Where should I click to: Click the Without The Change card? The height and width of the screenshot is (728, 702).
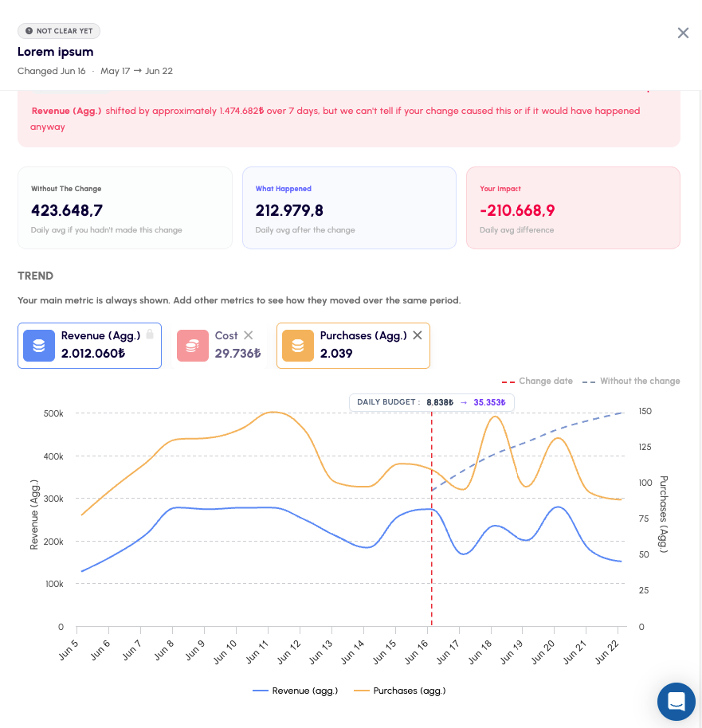[x=125, y=208]
